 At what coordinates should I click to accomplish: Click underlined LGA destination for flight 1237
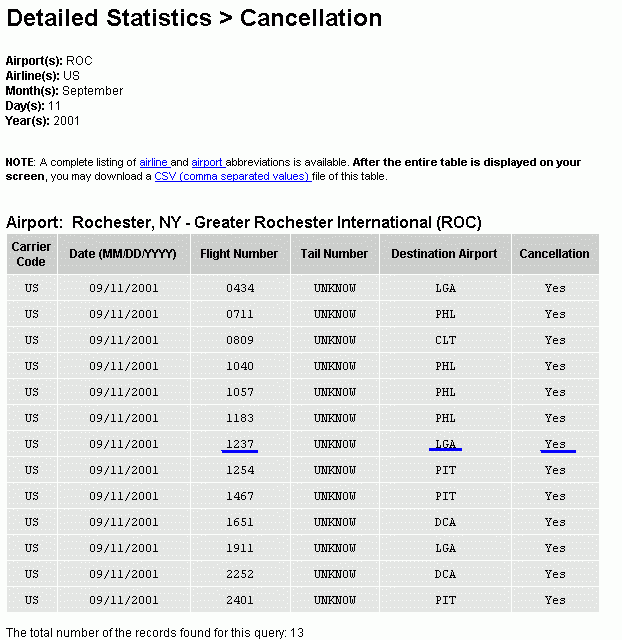click(x=445, y=444)
